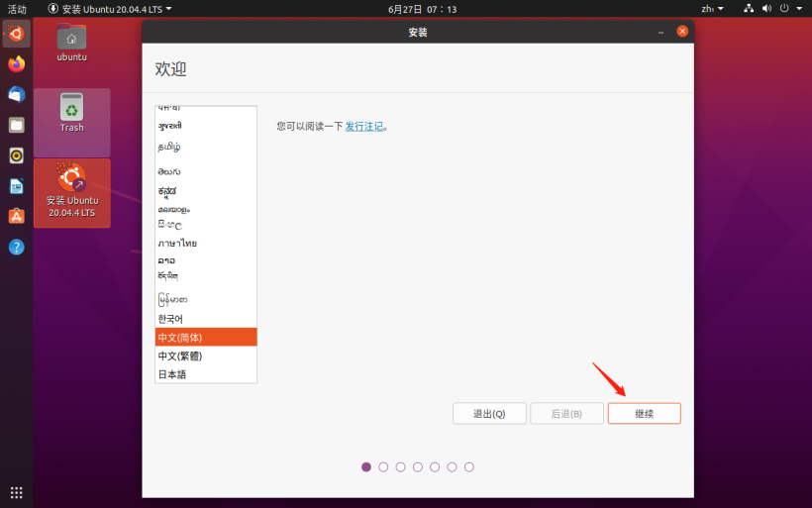Open Ubuntu Software store icon
Screen dimensions: 812x508
pyautogui.click(x=16, y=216)
